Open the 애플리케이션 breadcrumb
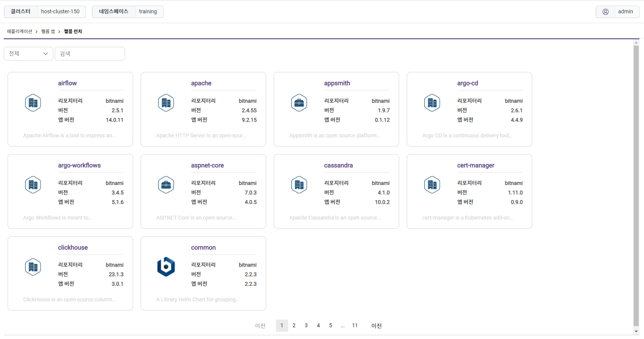Screen dimensions: 644x339 (19, 31)
